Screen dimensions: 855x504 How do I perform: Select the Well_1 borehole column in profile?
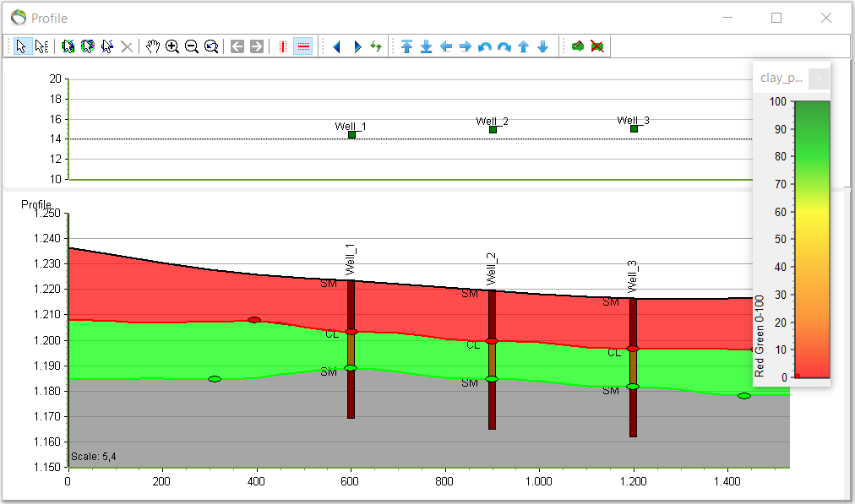tap(351, 350)
